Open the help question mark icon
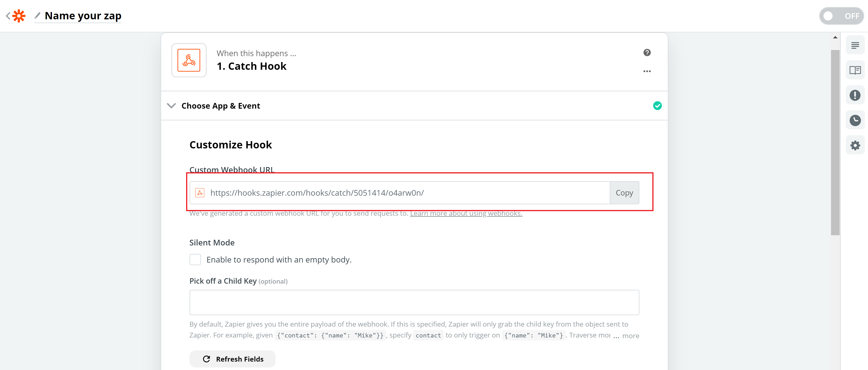 coord(647,53)
